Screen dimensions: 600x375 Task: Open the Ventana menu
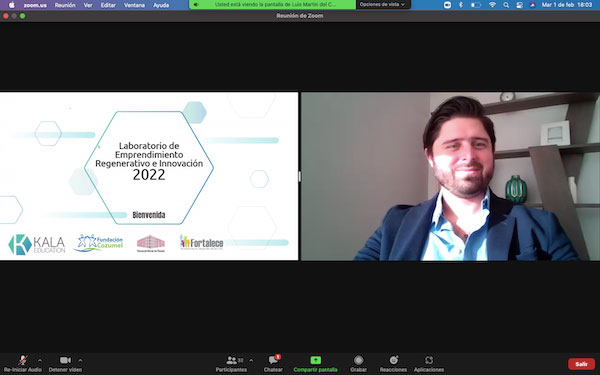click(x=134, y=5)
